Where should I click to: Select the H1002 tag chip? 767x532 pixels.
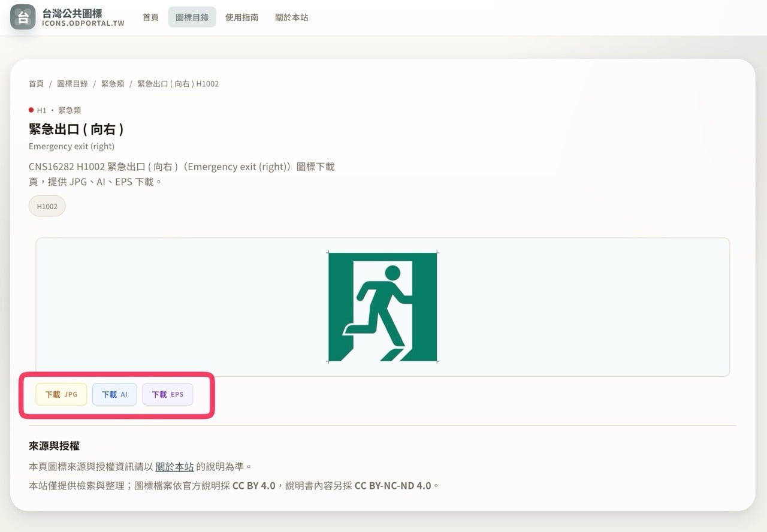[47, 205]
